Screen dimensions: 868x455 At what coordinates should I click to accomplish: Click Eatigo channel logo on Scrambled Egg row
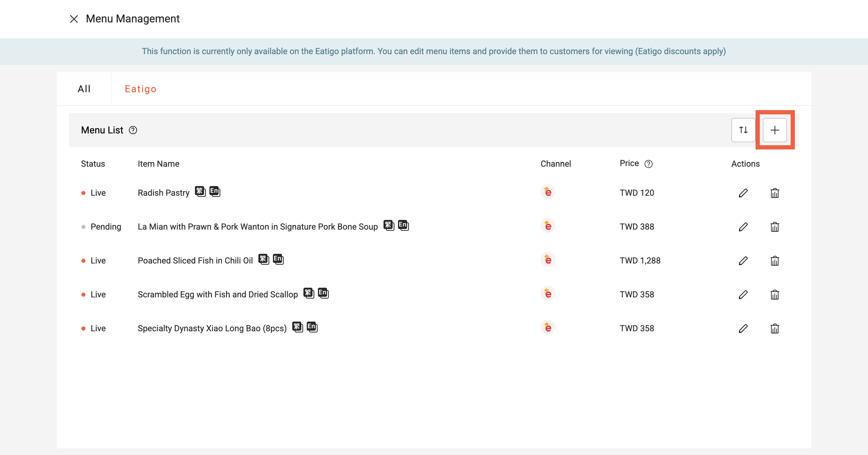tap(548, 293)
